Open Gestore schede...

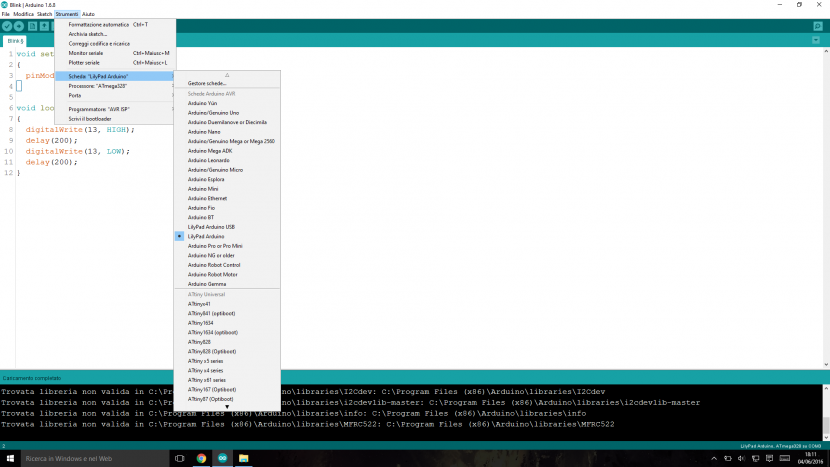(x=227, y=83)
